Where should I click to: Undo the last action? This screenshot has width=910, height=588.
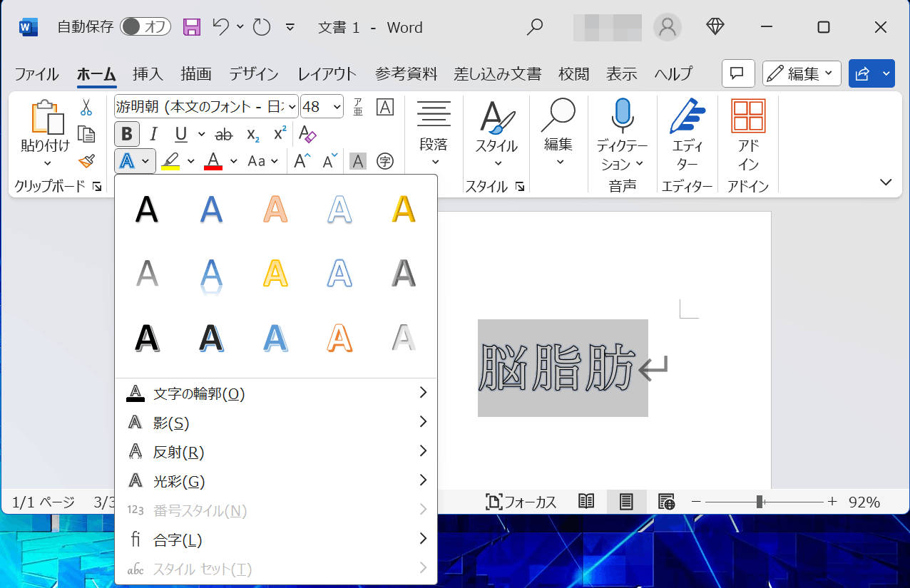coord(220,27)
